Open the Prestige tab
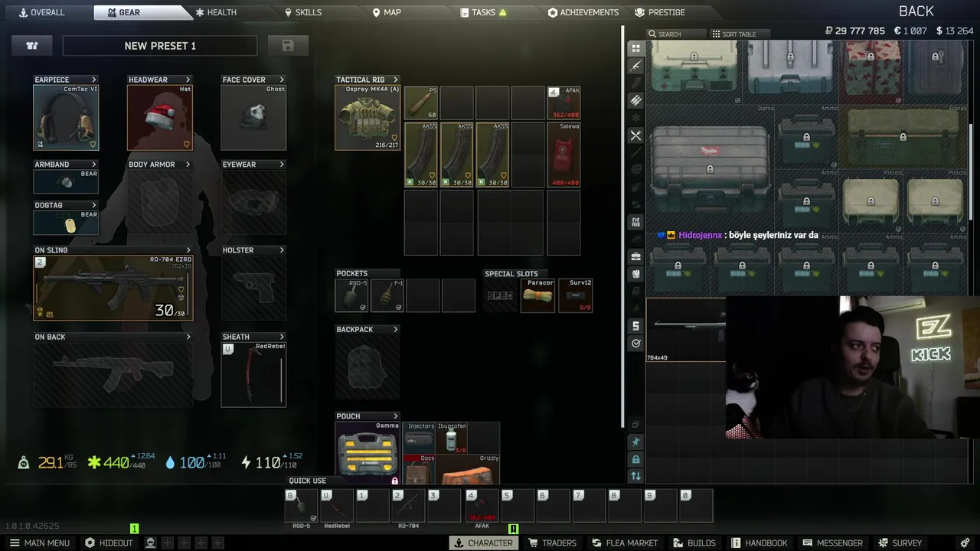Image resolution: width=980 pixels, height=551 pixels. coord(660,12)
